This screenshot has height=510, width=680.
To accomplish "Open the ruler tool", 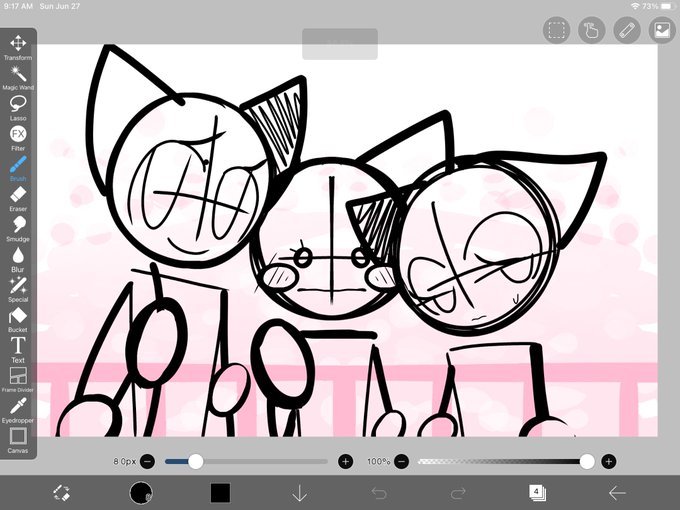I will tap(627, 30).
